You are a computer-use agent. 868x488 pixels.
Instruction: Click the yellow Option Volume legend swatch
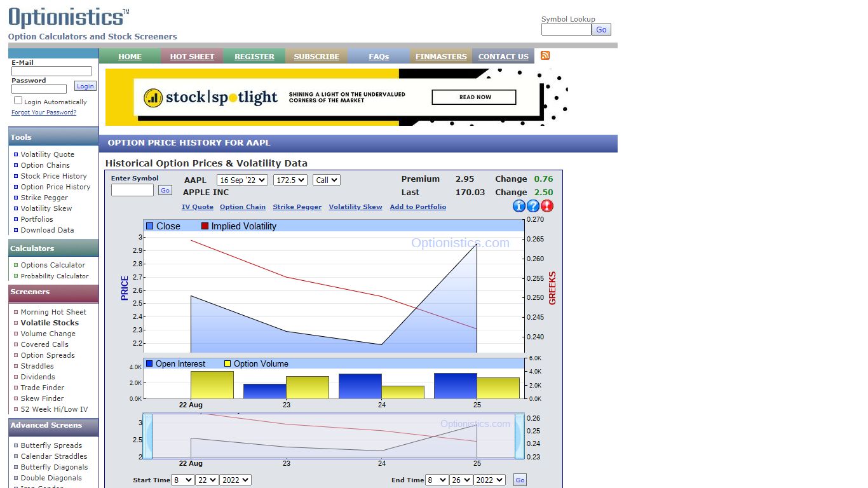227,363
